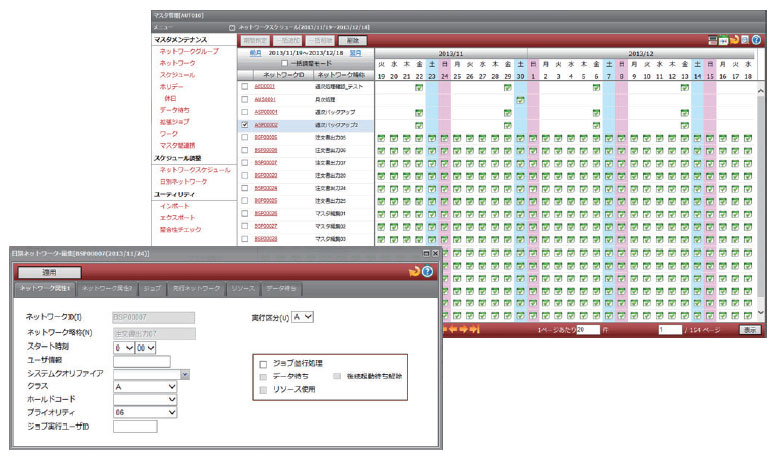The width and height of the screenshot is (776, 460).
Task: Click the 適用 button in the dialog
Action: [x=48, y=272]
